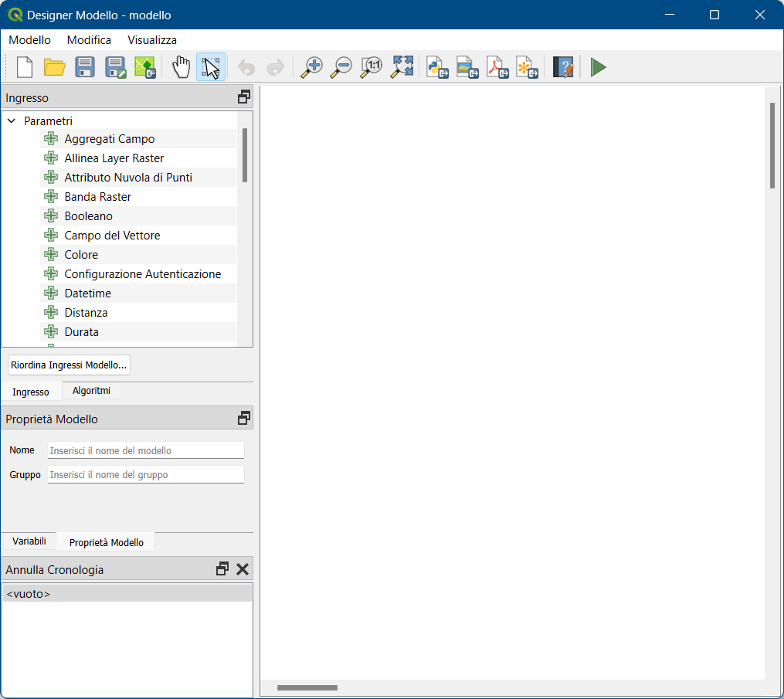
Task: Click the Undo arrow icon
Action: [246, 67]
